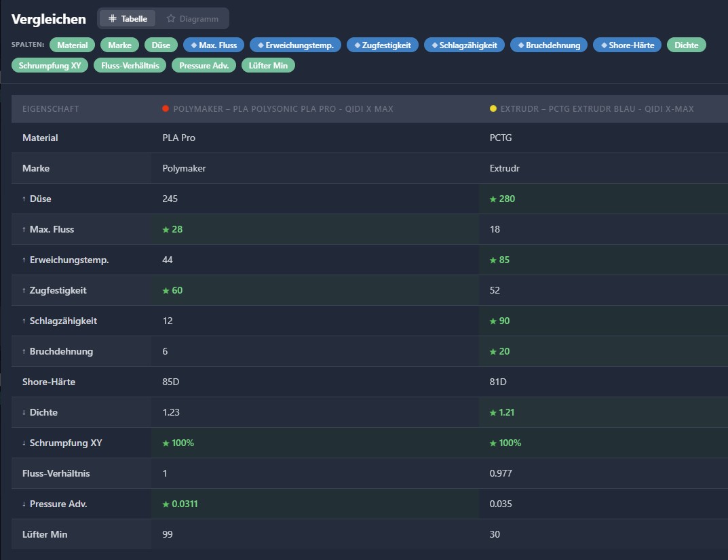Click the Düse value 245
728x560 pixels.
170,199
